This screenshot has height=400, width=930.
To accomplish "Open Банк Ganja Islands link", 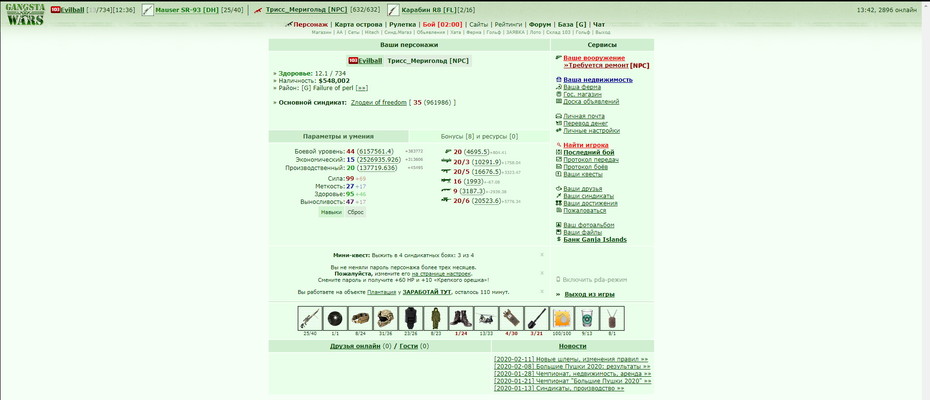I will coord(594,240).
